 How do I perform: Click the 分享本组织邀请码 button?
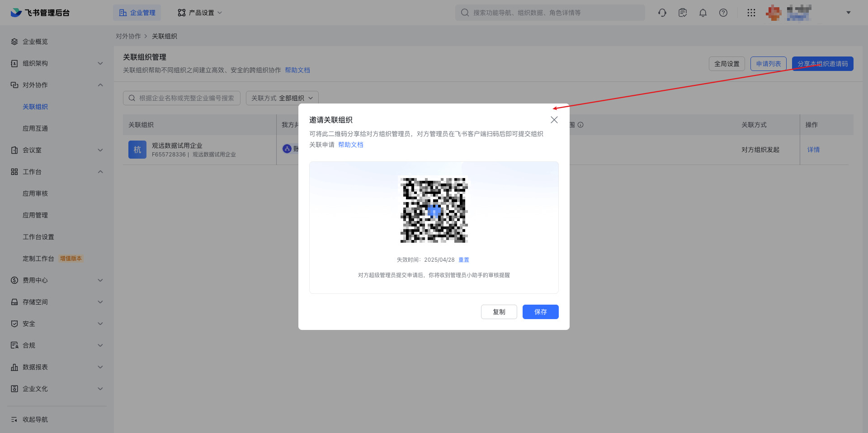[823, 64]
